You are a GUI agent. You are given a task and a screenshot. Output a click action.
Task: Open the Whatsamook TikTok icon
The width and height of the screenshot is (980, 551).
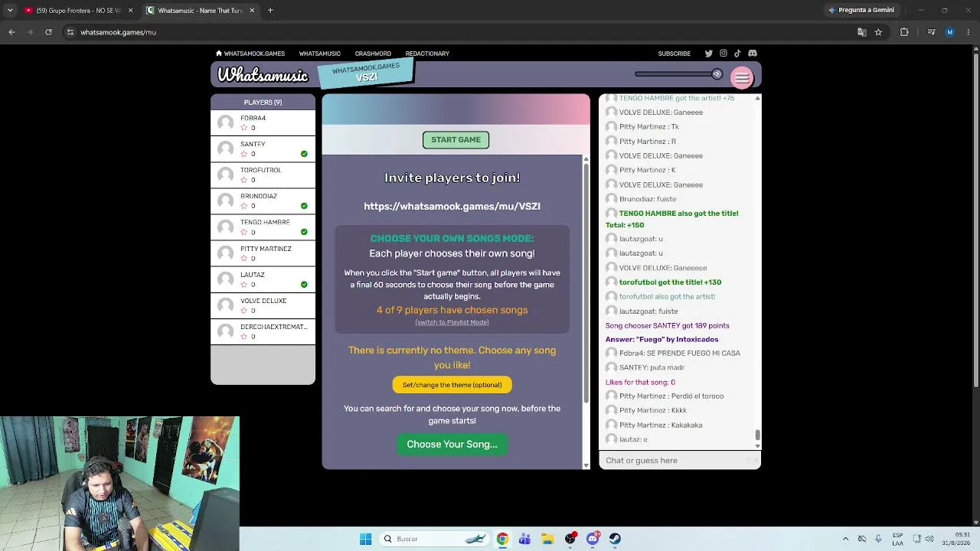click(x=737, y=54)
